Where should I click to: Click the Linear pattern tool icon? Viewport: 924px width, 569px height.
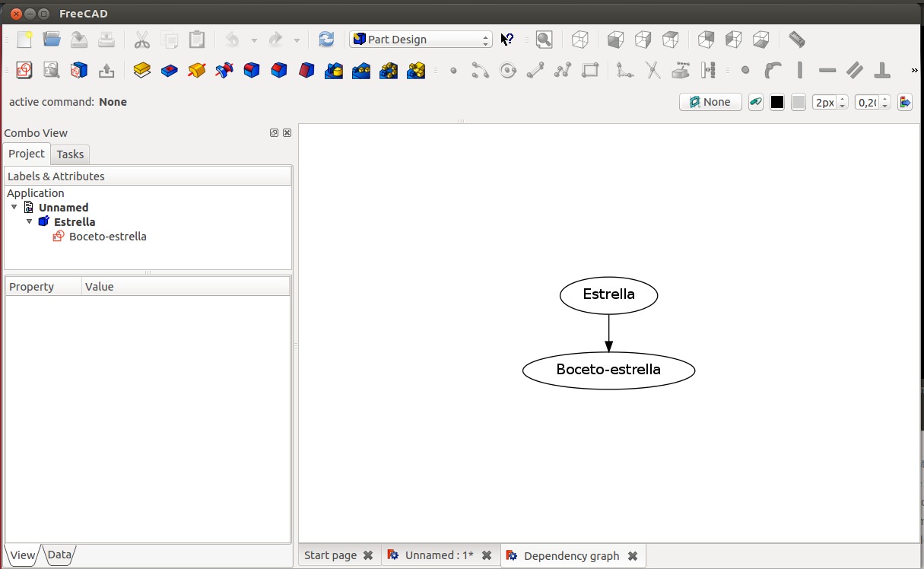click(x=360, y=71)
